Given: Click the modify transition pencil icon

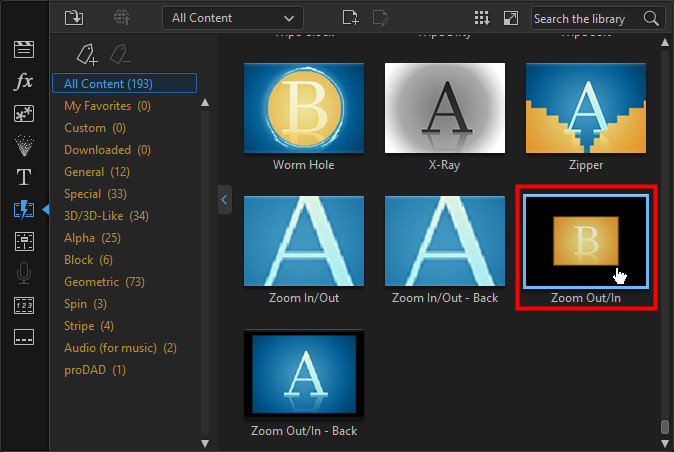Looking at the screenshot, I should tap(380, 18).
